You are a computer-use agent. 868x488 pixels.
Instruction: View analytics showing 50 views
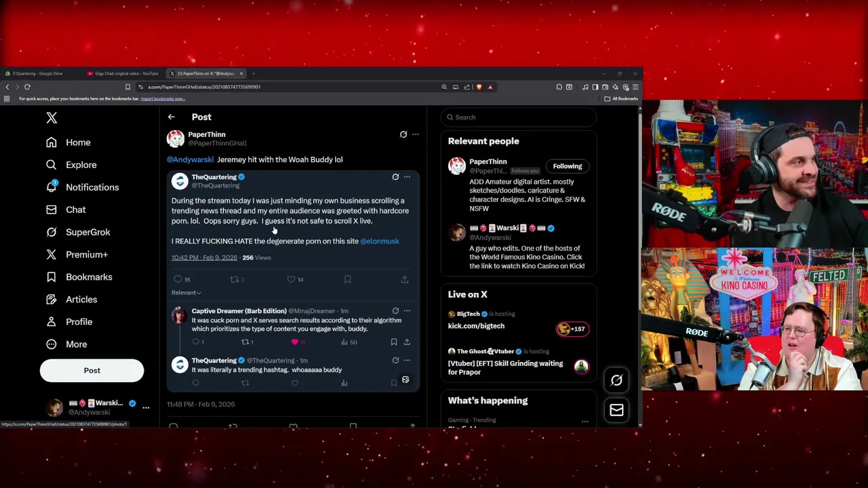tap(349, 342)
